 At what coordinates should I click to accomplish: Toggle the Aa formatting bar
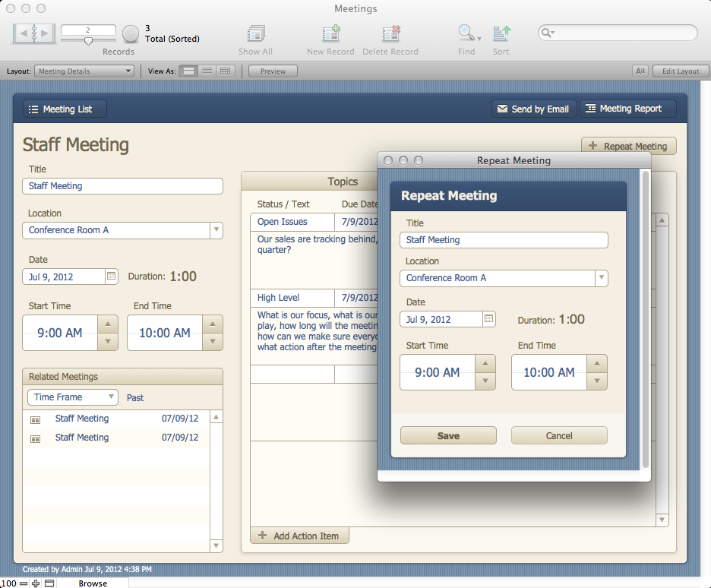640,70
